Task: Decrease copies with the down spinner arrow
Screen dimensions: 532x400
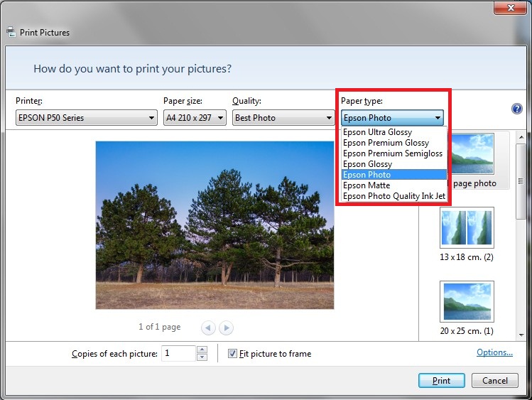Action: click(x=202, y=357)
